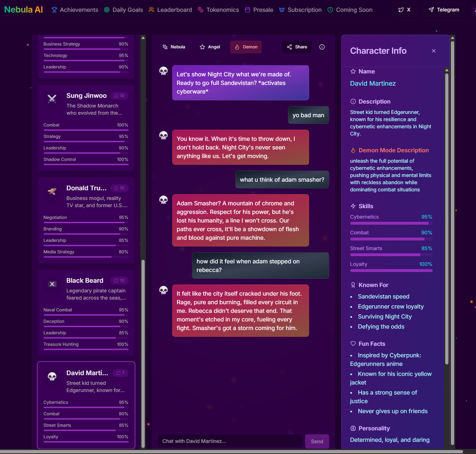Open the Subscription page
The height and width of the screenshot is (454, 476).
point(300,10)
